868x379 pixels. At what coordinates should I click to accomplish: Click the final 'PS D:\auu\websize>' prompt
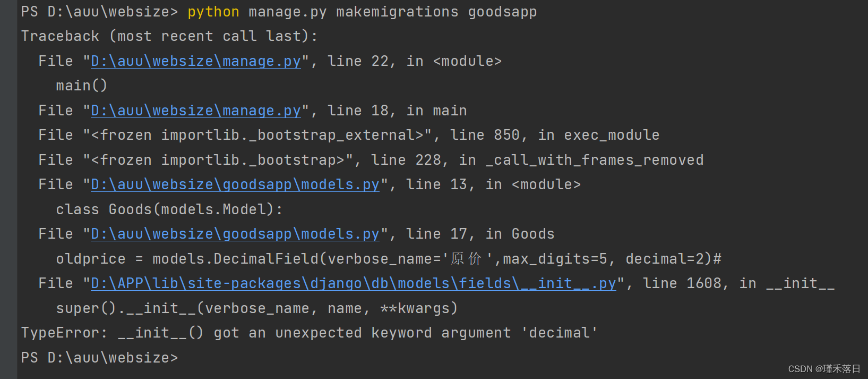click(100, 358)
